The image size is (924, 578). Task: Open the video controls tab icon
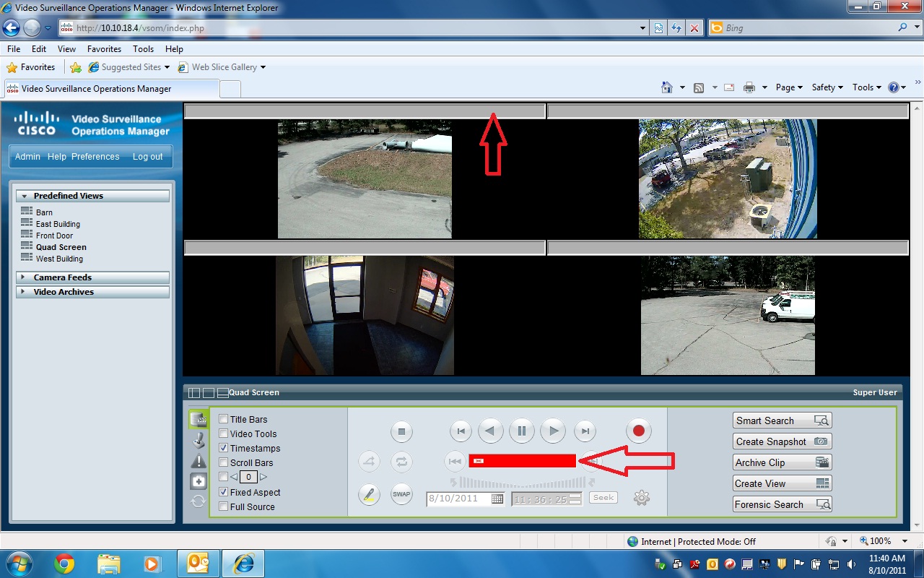coord(198,420)
